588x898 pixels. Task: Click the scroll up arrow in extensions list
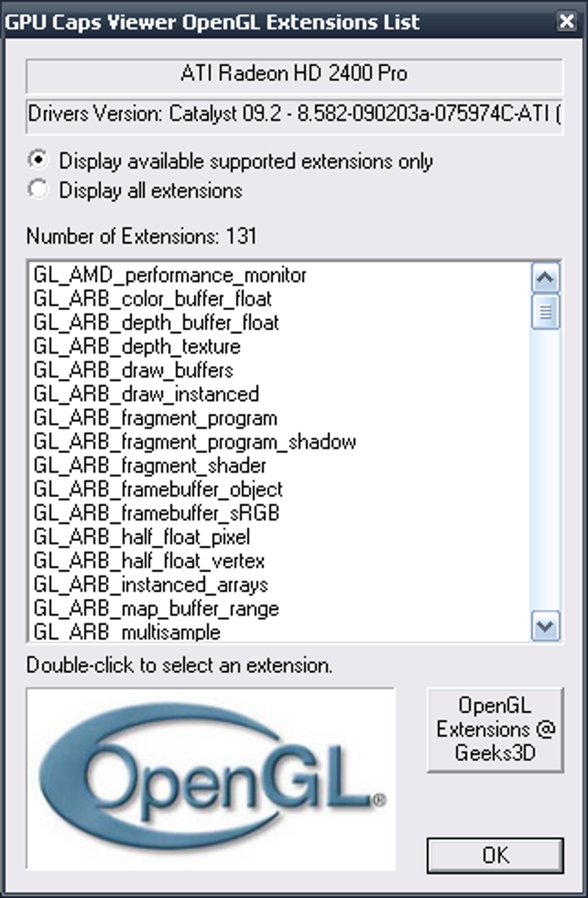tap(545, 279)
